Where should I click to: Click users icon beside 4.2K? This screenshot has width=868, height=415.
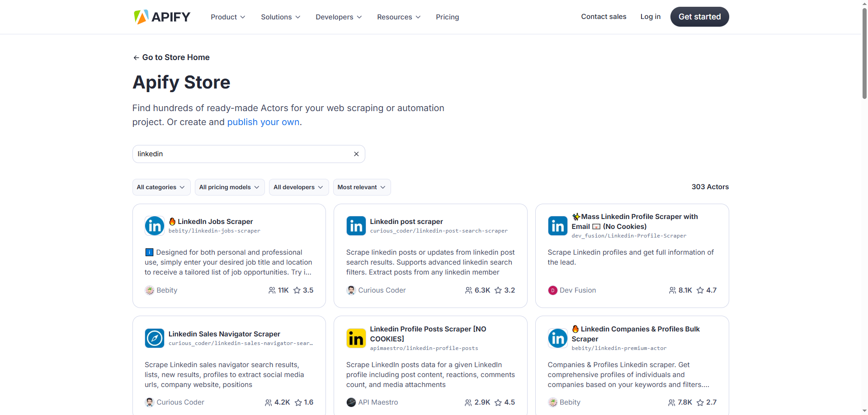(269, 402)
